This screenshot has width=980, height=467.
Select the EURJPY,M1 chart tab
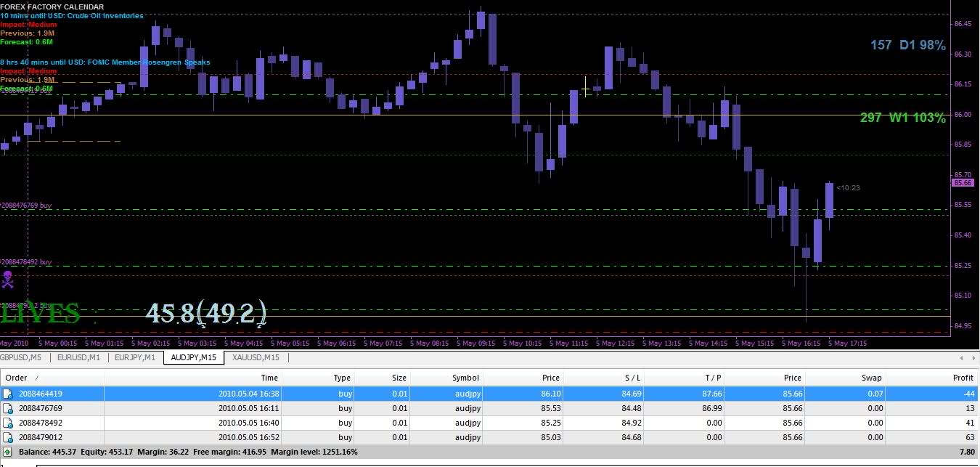point(136,357)
